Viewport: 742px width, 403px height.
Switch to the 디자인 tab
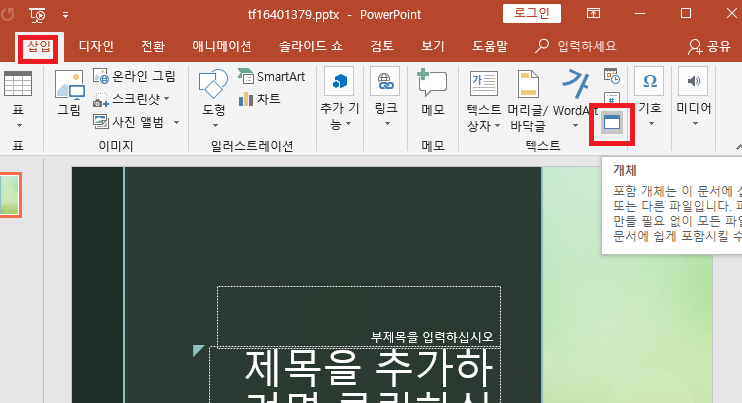(x=96, y=46)
